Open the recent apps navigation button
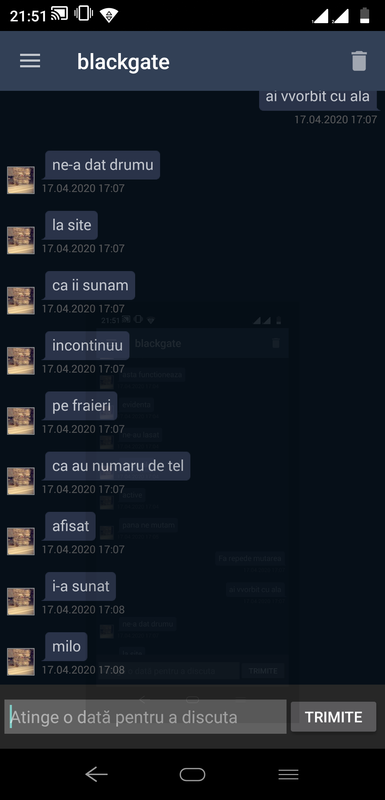This screenshot has width=385, height=800. pos(288,774)
